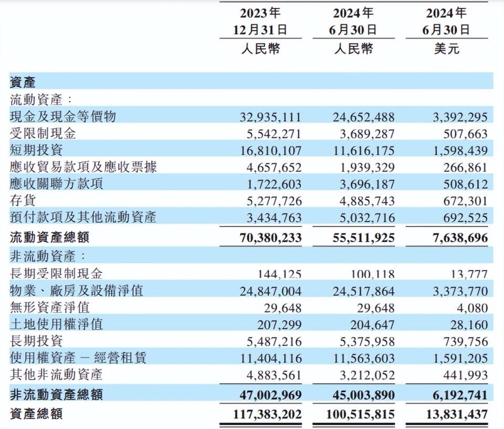
Task: Click the value 5,277,726
Action: 274,201
